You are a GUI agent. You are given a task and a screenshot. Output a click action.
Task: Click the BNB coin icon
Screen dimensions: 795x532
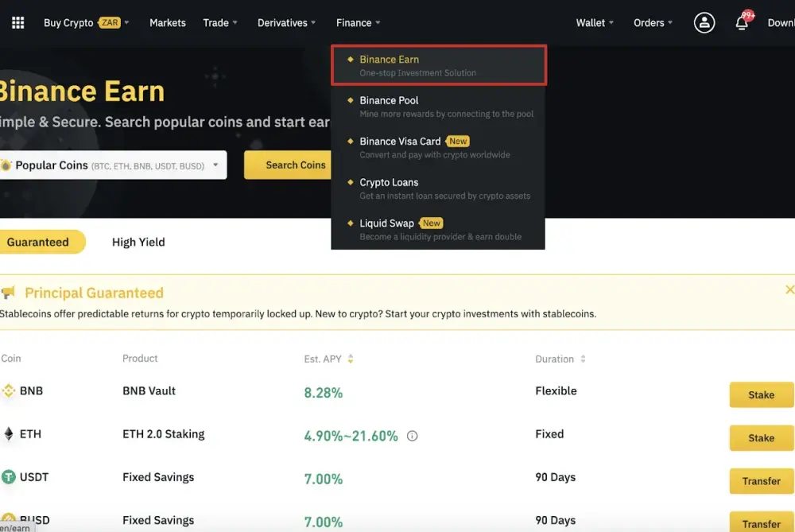click(9, 390)
